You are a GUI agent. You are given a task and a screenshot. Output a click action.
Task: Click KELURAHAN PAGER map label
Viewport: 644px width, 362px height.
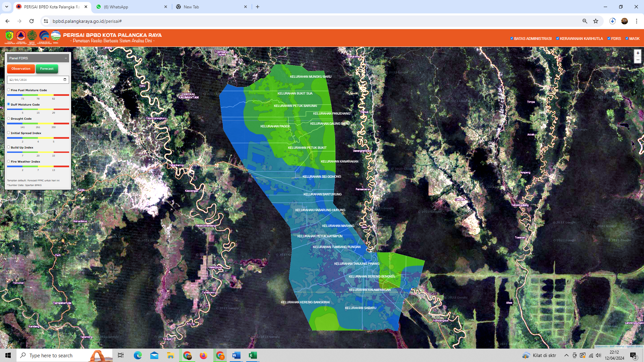(275, 126)
